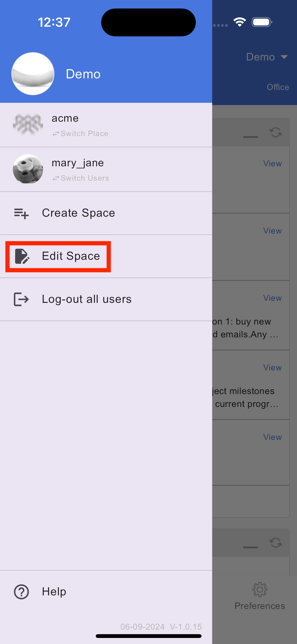The image size is (297, 644).
Task: Tap the Demo space avatar image
Action: pyautogui.click(x=33, y=74)
